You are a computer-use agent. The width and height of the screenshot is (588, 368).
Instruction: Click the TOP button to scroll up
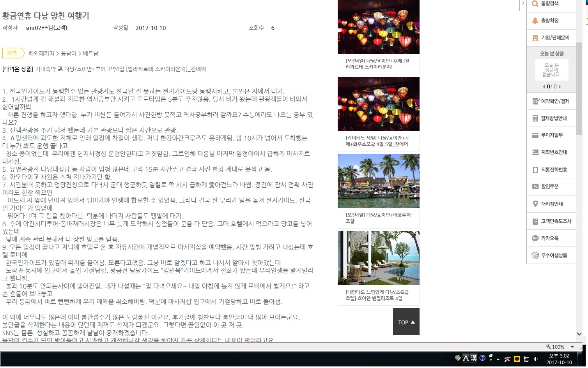[x=406, y=322]
